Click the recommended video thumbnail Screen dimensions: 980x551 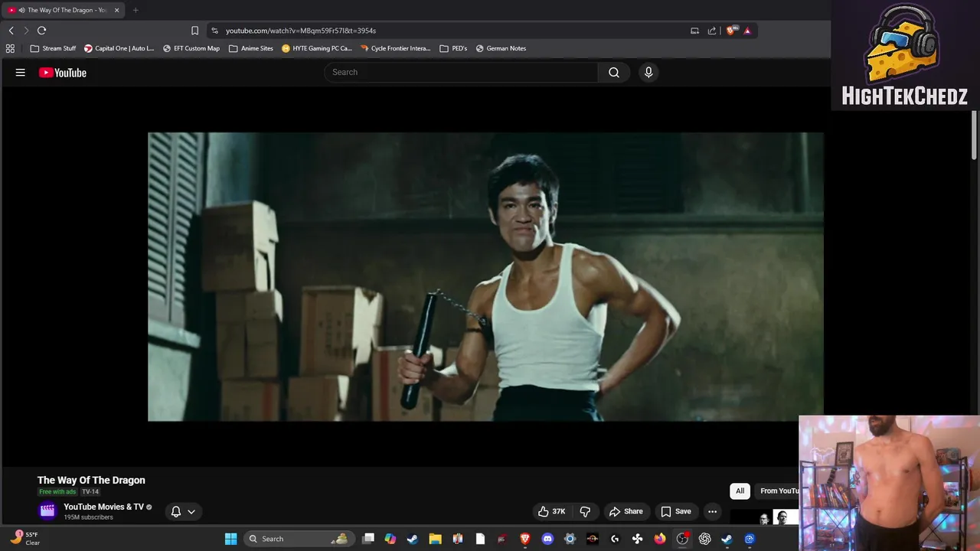pyautogui.click(x=764, y=518)
